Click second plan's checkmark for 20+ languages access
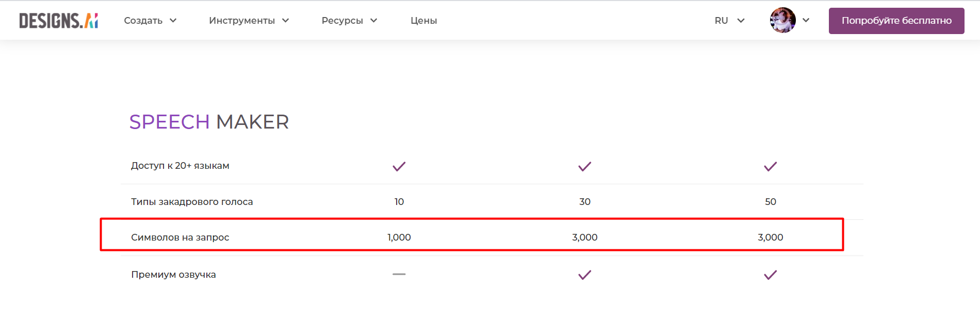Screen dimensions: 980x333 584,166
